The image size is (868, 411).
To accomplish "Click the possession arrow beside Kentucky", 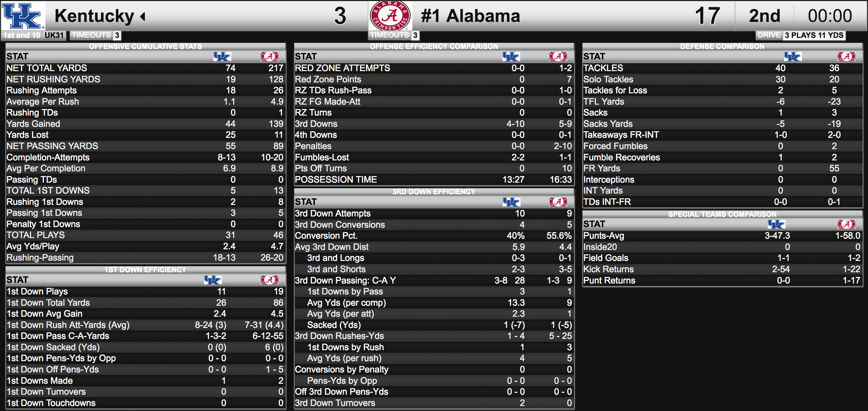I will tap(143, 16).
